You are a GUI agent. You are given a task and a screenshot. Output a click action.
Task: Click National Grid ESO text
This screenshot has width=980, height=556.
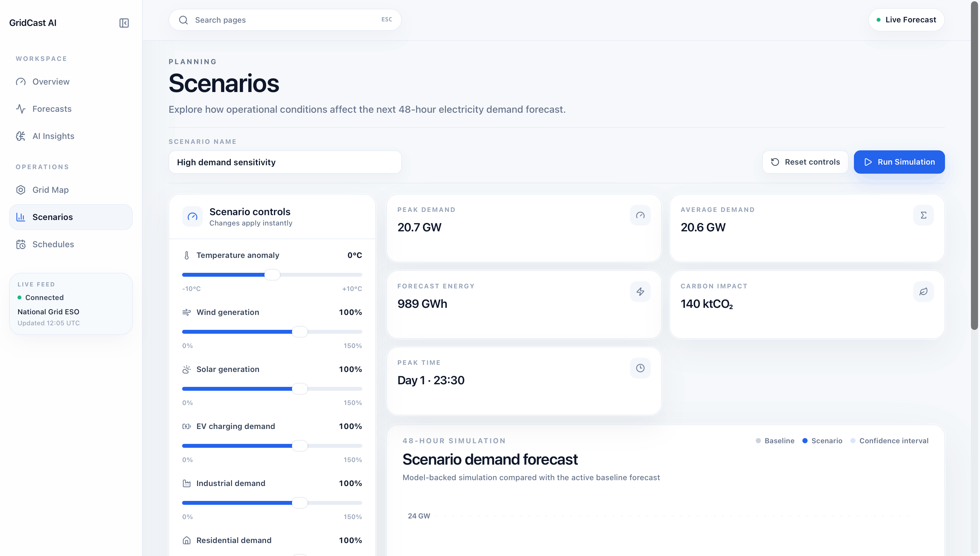[49, 312]
